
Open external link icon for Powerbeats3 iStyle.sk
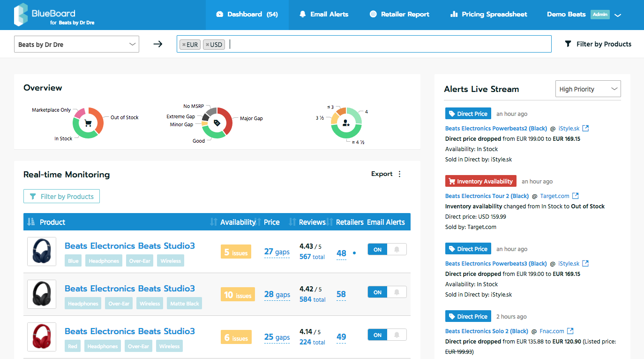coord(585,263)
